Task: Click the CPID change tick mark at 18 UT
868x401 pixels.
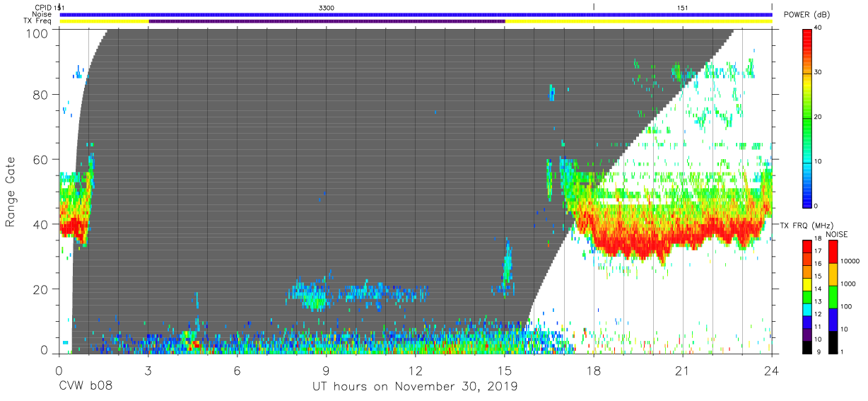Action: [x=594, y=7]
